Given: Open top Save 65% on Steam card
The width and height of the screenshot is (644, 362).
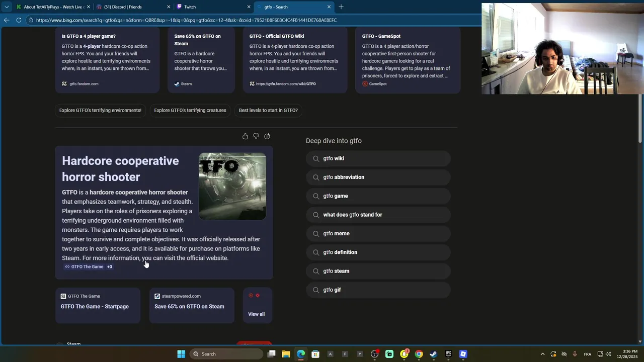Looking at the screenshot, I should 201,60.
